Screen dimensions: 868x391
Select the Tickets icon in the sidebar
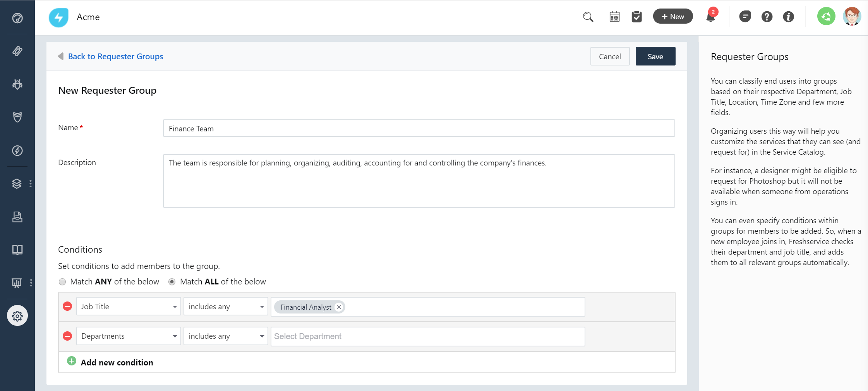pyautogui.click(x=17, y=51)
